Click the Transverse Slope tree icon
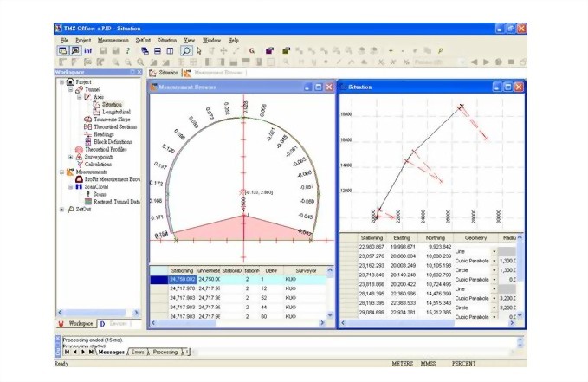Screen dimensions: 588x382 point(87,120)
